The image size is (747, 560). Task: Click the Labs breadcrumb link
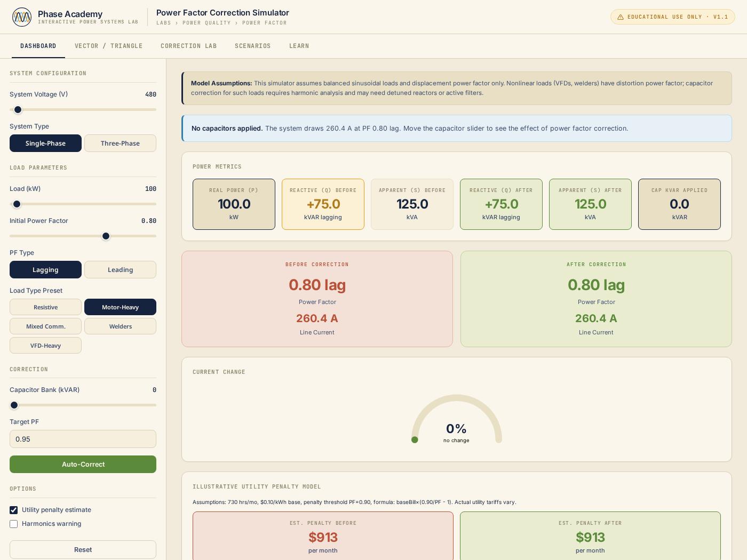coord(164,23)
